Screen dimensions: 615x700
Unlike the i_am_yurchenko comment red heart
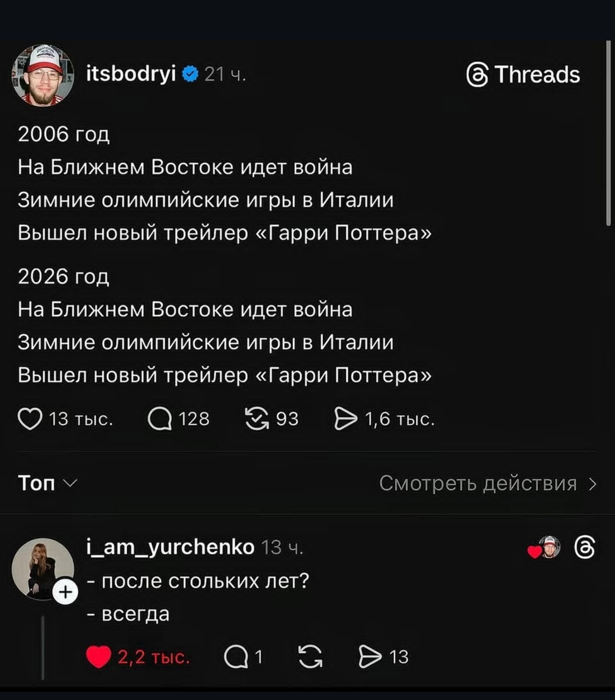(98, 657)
